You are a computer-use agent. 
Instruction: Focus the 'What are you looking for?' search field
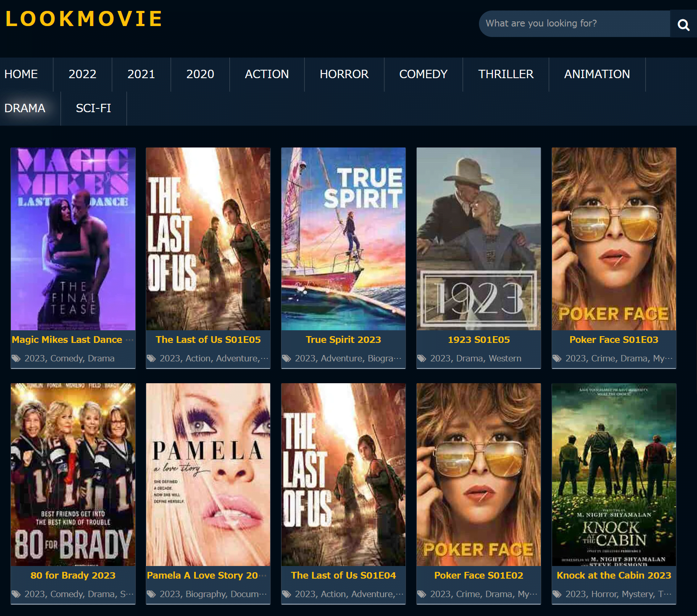(x=574, y=24)
